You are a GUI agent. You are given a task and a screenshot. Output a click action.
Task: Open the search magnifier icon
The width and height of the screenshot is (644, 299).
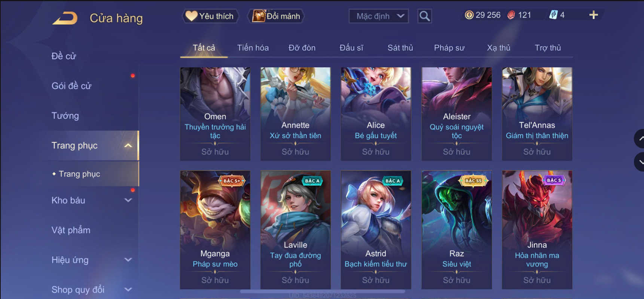tap(424, 16)
